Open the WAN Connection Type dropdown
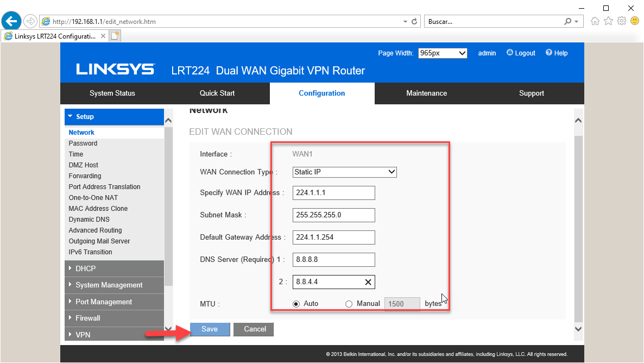This screenshot has width=644, height=363. (344, 172)
